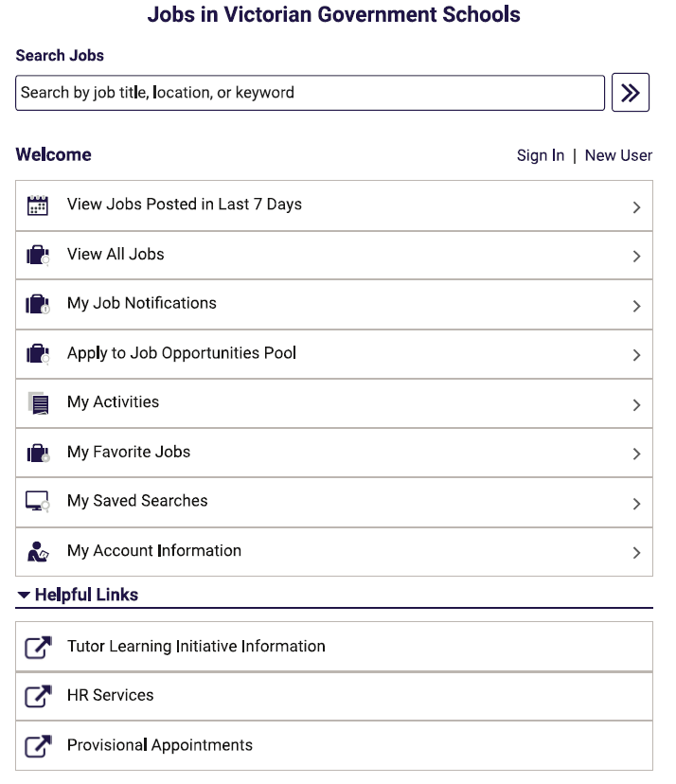This screenshot has width=676, height=784.
Task: Click the external link icon beside HR Services
Action: tap(38, 696)
